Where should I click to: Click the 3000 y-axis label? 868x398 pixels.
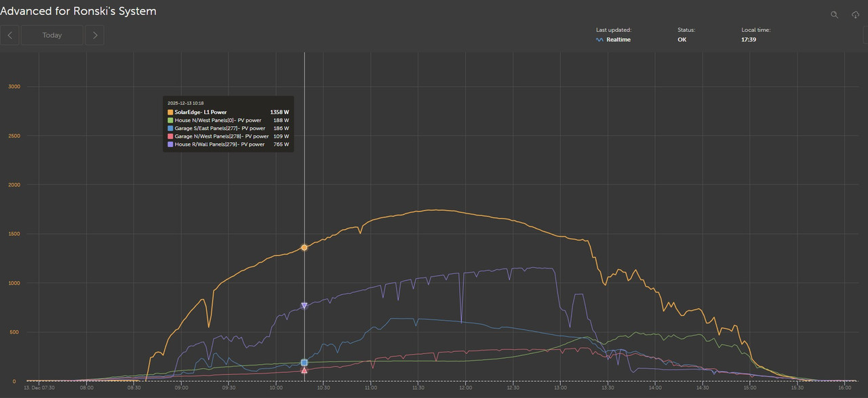point(14,87)
